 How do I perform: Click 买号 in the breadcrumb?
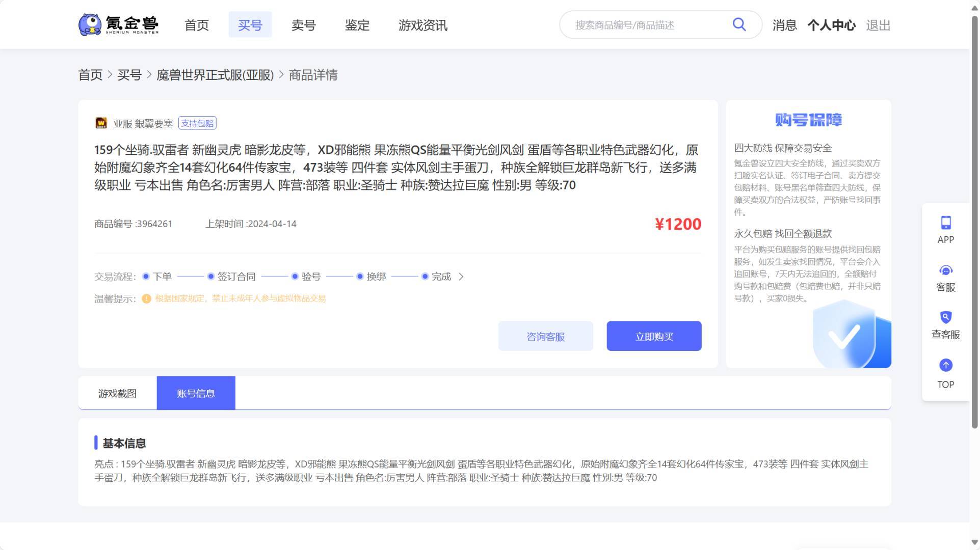(x=129, y=75)
